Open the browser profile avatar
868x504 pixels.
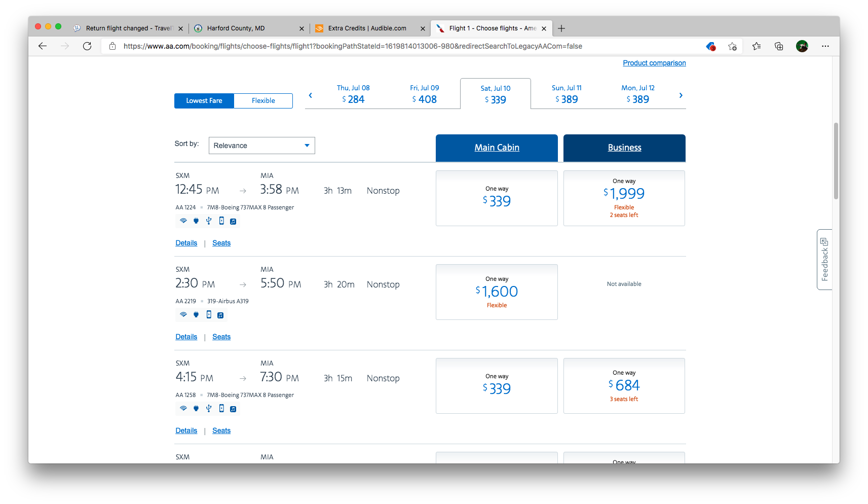(x=802, y=46)
